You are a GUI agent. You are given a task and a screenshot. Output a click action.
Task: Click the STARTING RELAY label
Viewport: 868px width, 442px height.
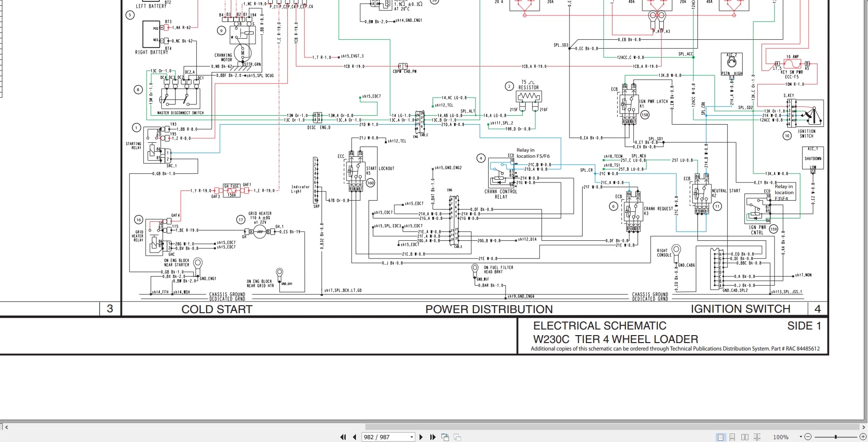pyautogui.click(x=133, y=146)
